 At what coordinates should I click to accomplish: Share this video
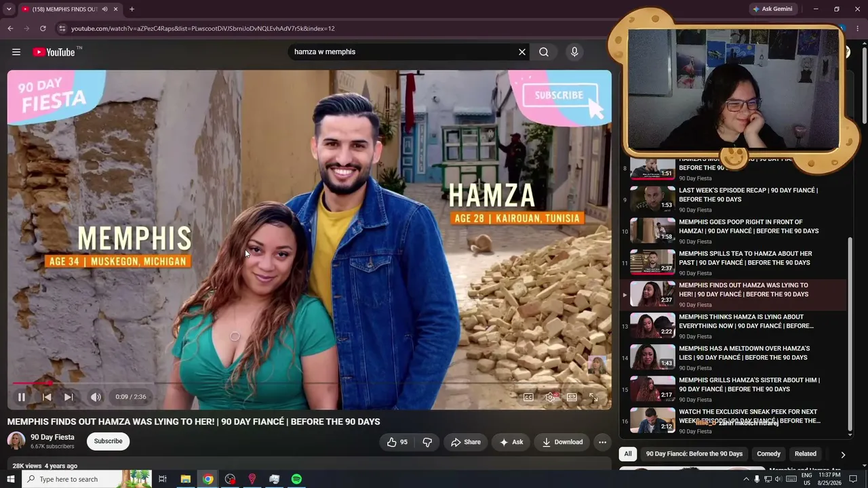click(465, 443)
